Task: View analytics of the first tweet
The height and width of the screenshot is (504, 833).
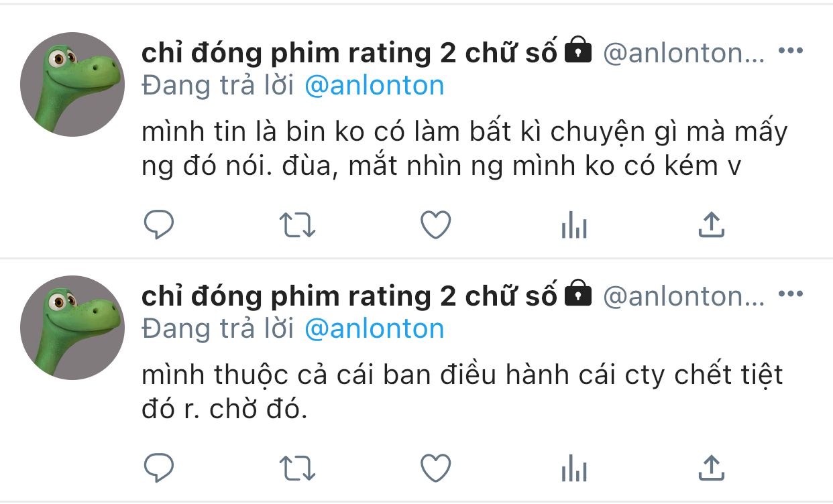Action: [x=574, y=226]
